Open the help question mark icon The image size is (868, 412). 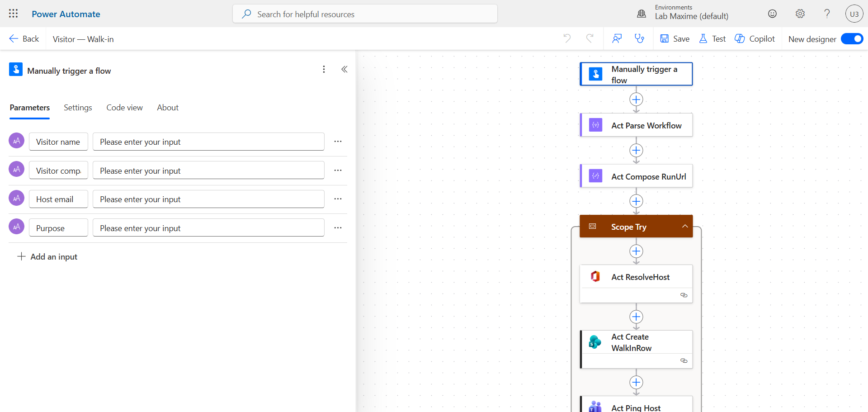[x=827, y=14]
